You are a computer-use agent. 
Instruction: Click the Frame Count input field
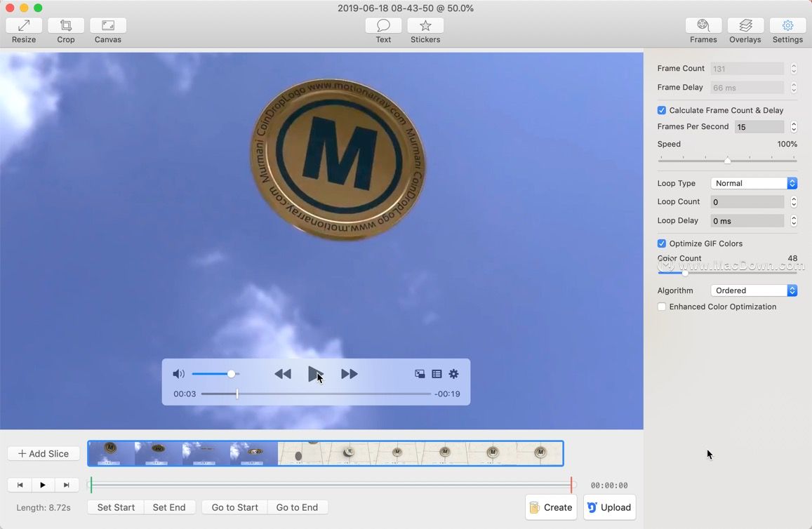[747, 68]
